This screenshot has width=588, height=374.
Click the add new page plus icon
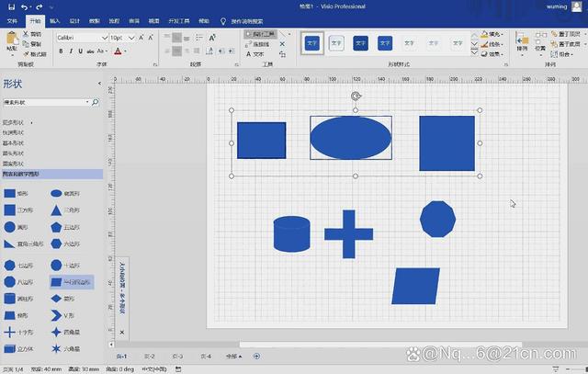256,356
